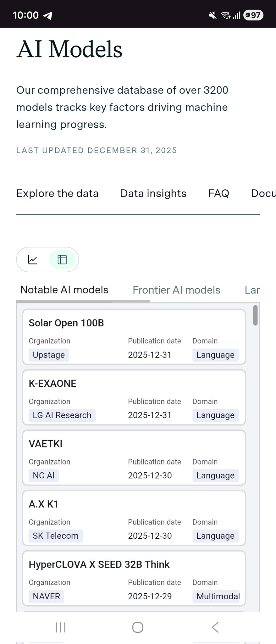Tap the Android back arrow
This screenshot has width=276, height=644.
pyautogui.click(x=215, y=627)
